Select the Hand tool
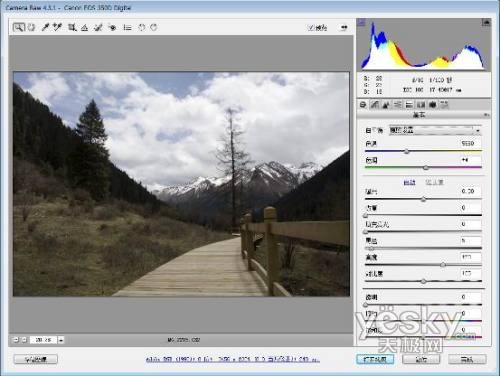Screen dimensions: 500x376 (x=32, y=27)
